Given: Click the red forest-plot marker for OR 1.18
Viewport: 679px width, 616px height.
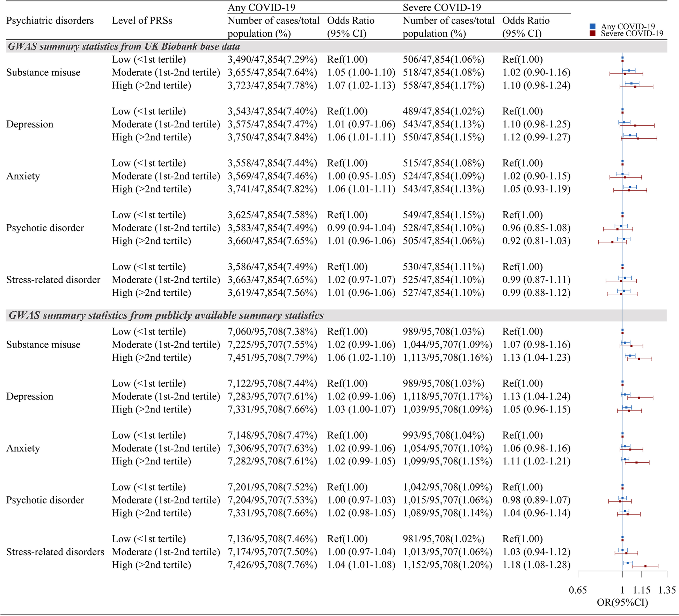Looking at the screenshot, I should click(645, 566).
